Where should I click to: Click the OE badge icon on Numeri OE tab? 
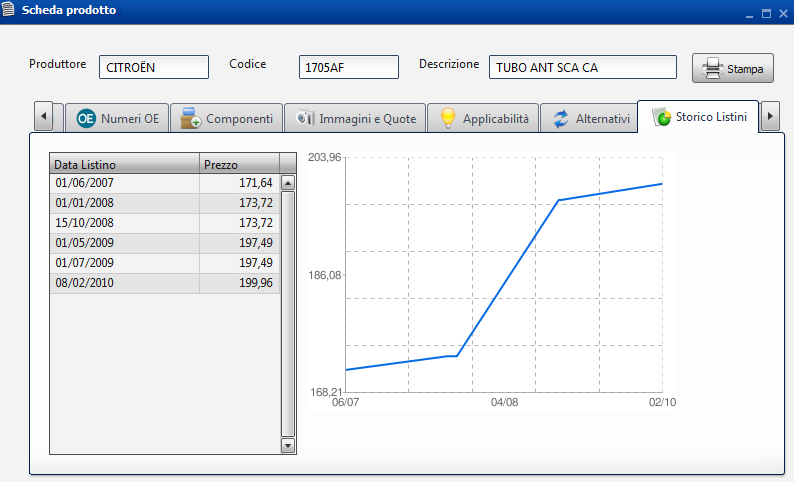pyautogui.click(x=86, y=118)
